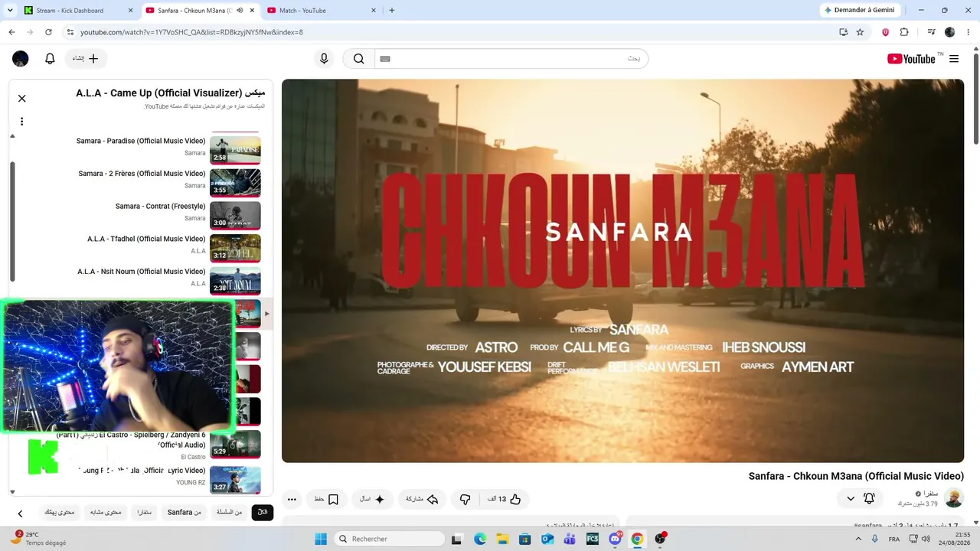Image resolution: width=980 pixels, height=551 pixels.
Task: Click the install app icon in address bar
Action: pyautogui.click(x=843, y=32)
